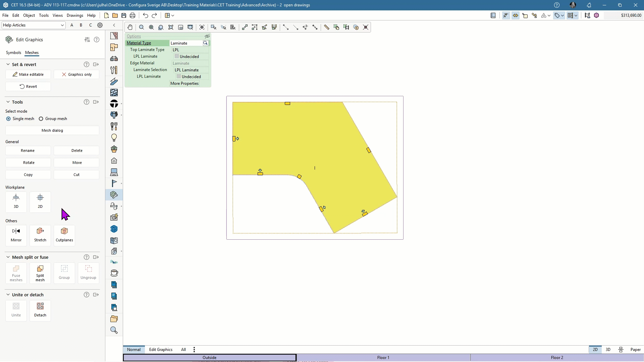Switch to the Symbols tab
This screenshot has width=644, height=362.
(13, 53)
